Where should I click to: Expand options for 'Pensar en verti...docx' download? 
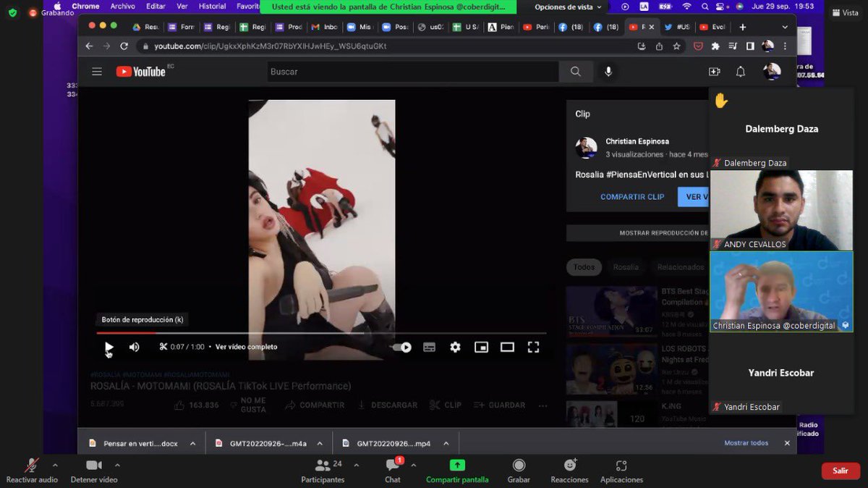[192, 443]
